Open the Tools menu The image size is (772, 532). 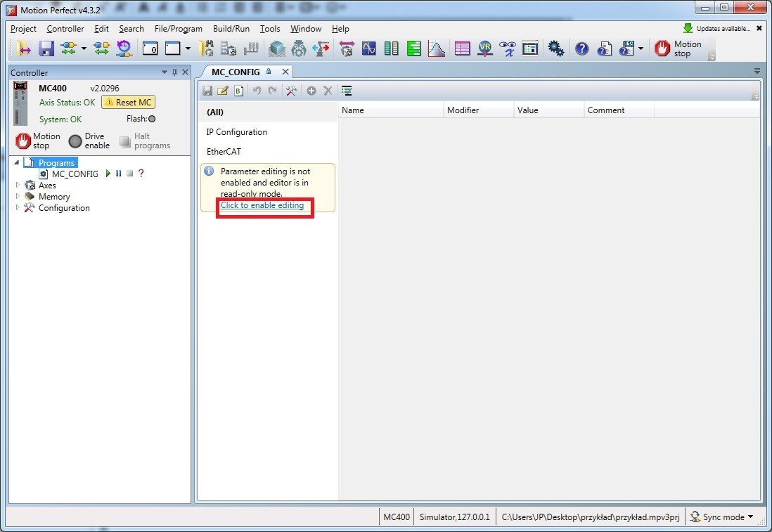[x=270, y=29]
